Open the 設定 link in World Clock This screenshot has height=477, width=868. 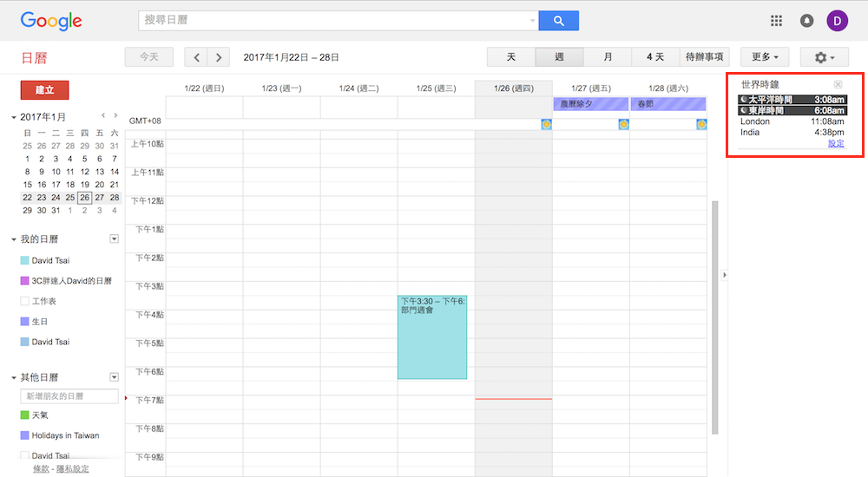(x=836, y=144)
